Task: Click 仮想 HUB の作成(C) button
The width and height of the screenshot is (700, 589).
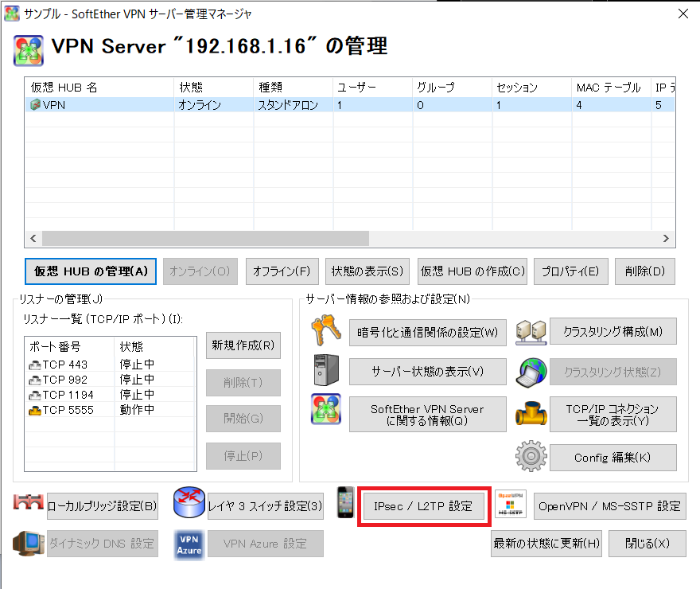Action: [x=472, y=271]
